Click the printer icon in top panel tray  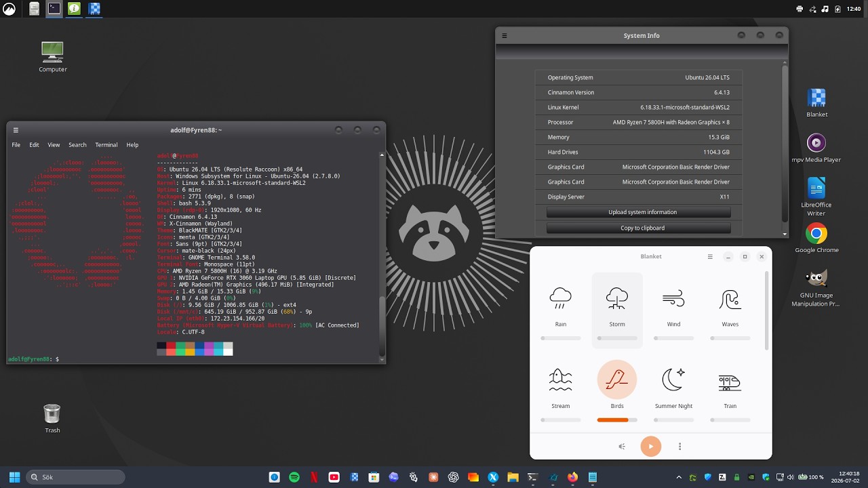coord(800,9)
